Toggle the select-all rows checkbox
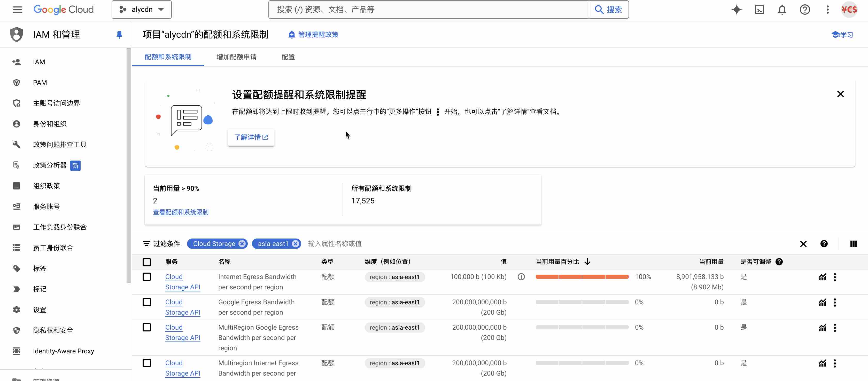 [146, 262]
